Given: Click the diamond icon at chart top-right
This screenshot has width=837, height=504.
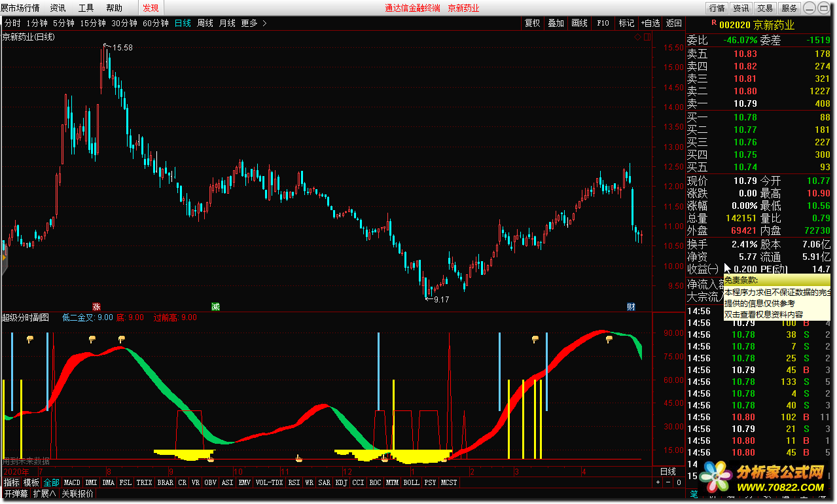Looking at the screenshot, I should click(x=638, y=37).
